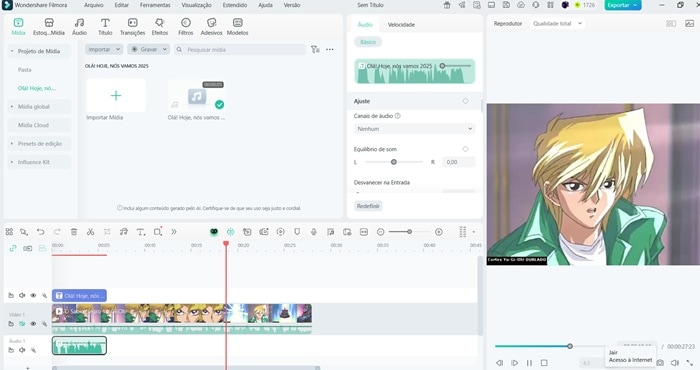Open the Adesivos library icon
Screen dimensions: 700x370
(212, 23)
